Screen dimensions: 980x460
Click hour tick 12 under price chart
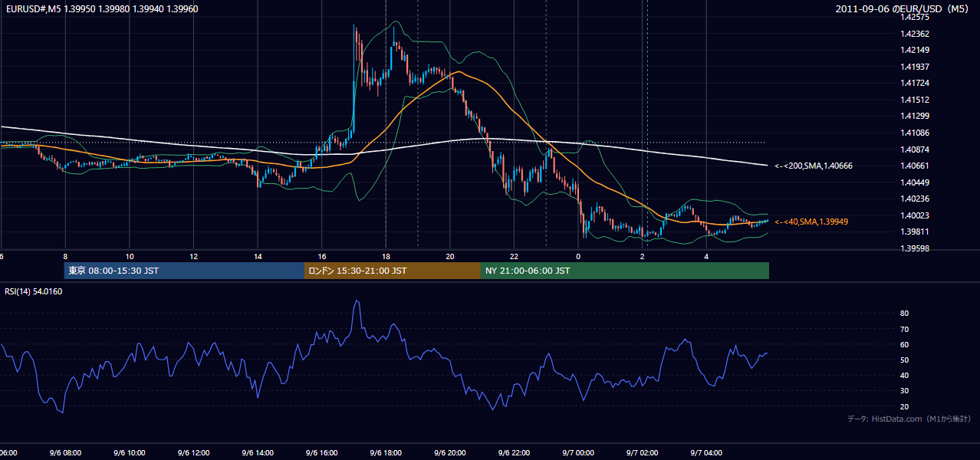click(x=193, y=256)
